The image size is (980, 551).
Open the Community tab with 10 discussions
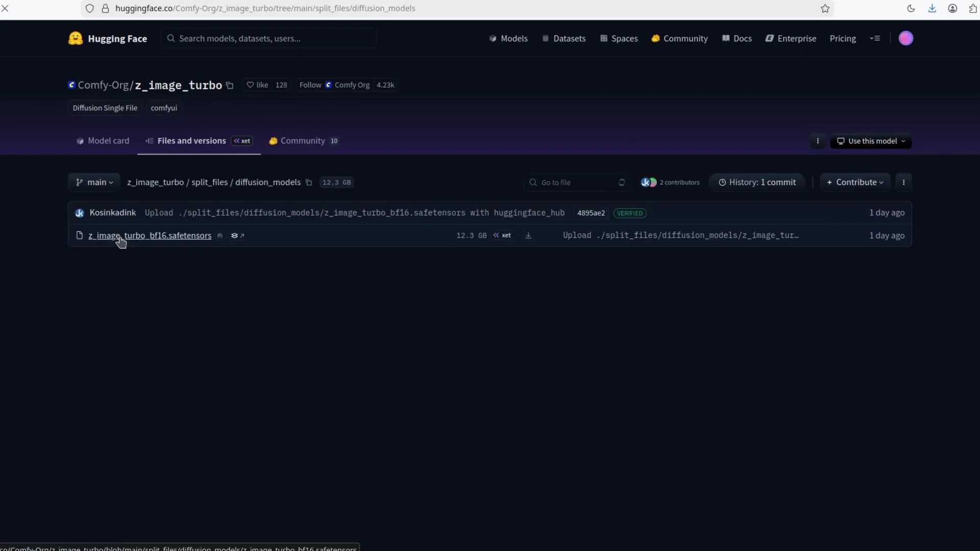303,141
